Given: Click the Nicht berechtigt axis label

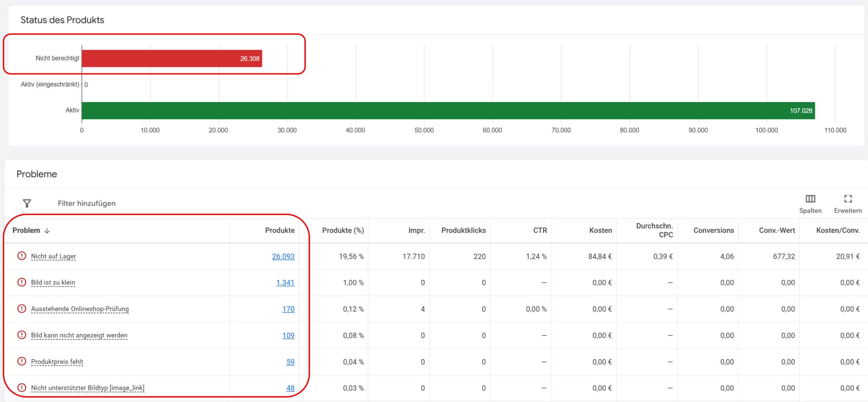Looking at the screenshot, I should click(x=57, y=58).
